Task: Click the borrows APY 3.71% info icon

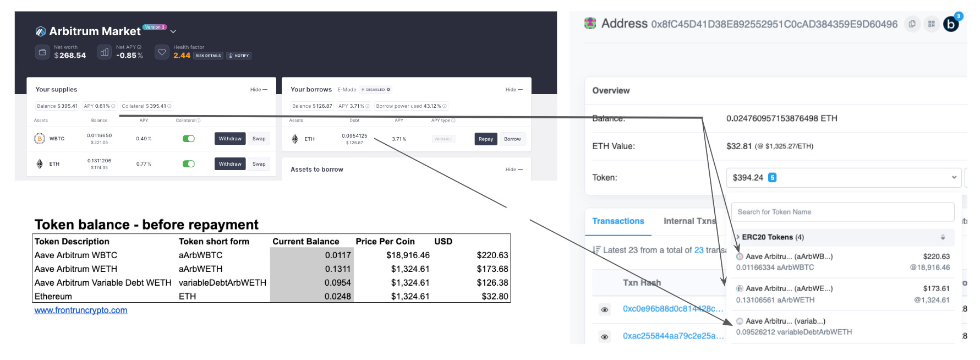Action: (x=368, y=106)
